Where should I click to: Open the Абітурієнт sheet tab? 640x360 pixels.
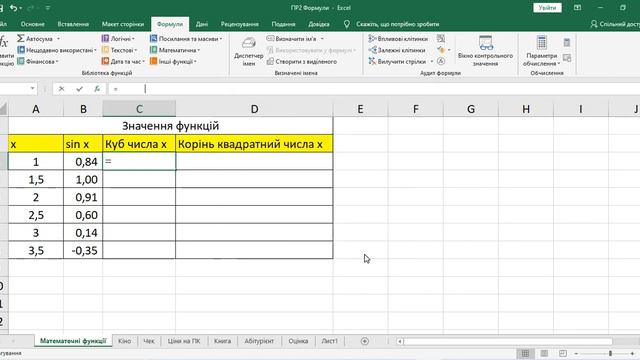259,341
